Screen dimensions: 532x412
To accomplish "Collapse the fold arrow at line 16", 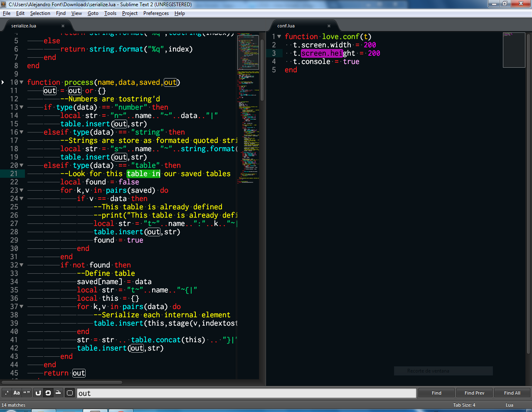I will (x=22, y=132).
